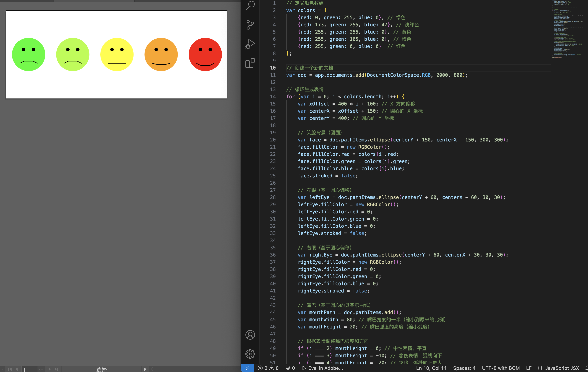Open artboard number dropdown arrow
The image size is (588, 372).
click(41, 369)
